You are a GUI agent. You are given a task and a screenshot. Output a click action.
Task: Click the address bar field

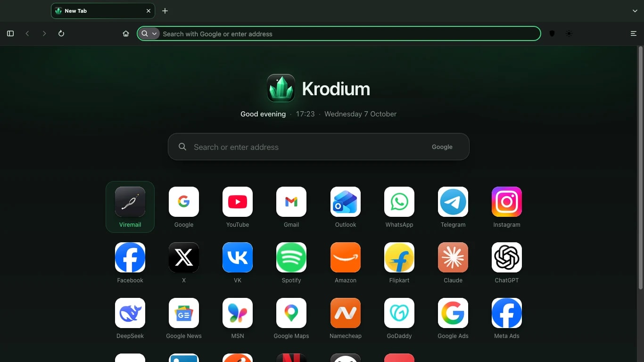339,33
